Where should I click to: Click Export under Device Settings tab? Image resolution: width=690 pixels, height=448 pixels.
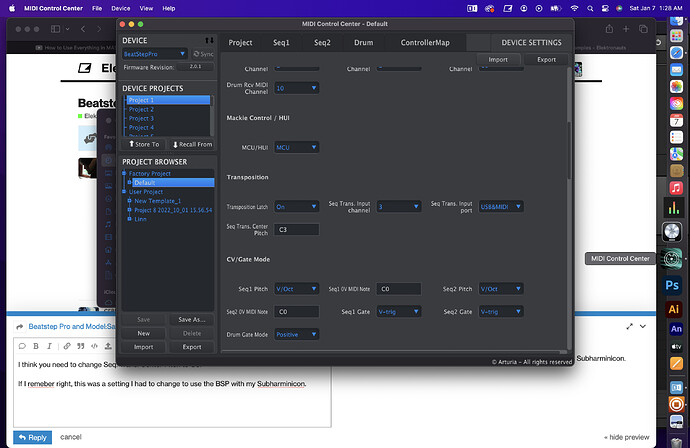[546, 59]
